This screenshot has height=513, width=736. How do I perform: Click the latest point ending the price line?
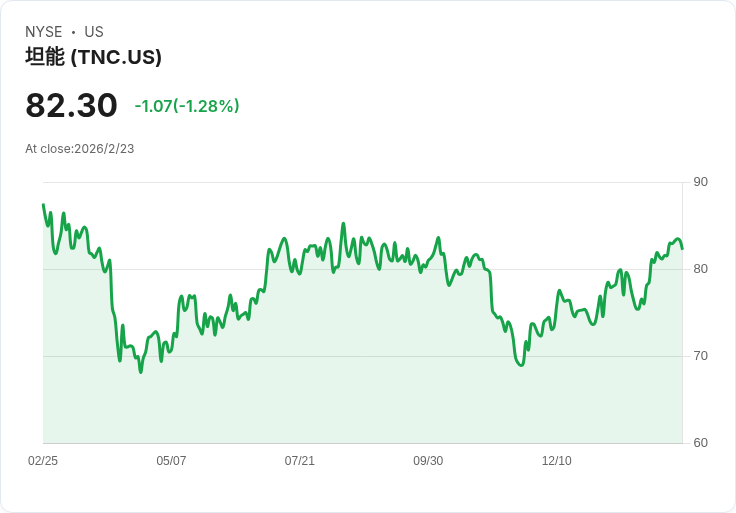682,248
